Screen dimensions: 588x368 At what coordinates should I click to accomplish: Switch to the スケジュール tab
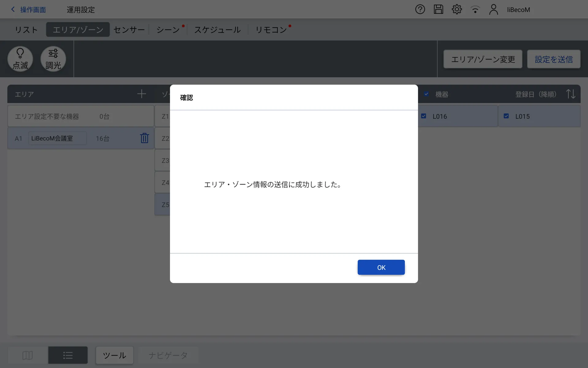217,30
